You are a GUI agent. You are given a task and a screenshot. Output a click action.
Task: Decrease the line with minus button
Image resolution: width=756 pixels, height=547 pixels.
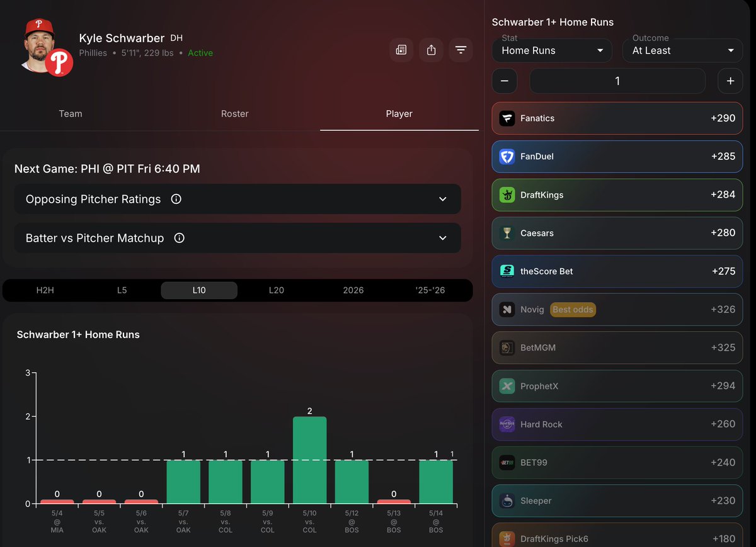tap(505, 81)
